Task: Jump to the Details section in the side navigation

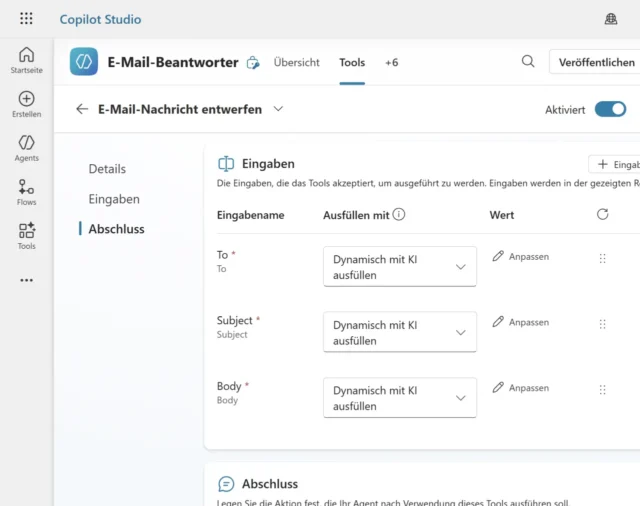Action: pos(107,169)
